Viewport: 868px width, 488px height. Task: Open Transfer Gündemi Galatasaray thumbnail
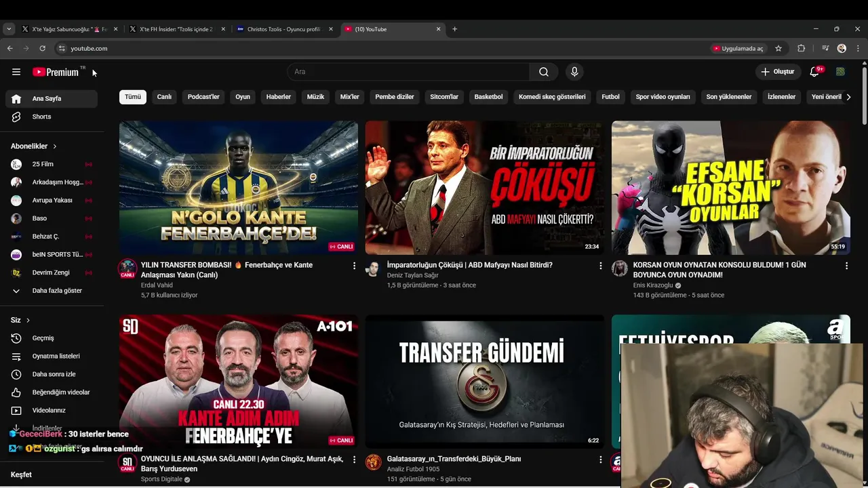[x=484, y=382]
